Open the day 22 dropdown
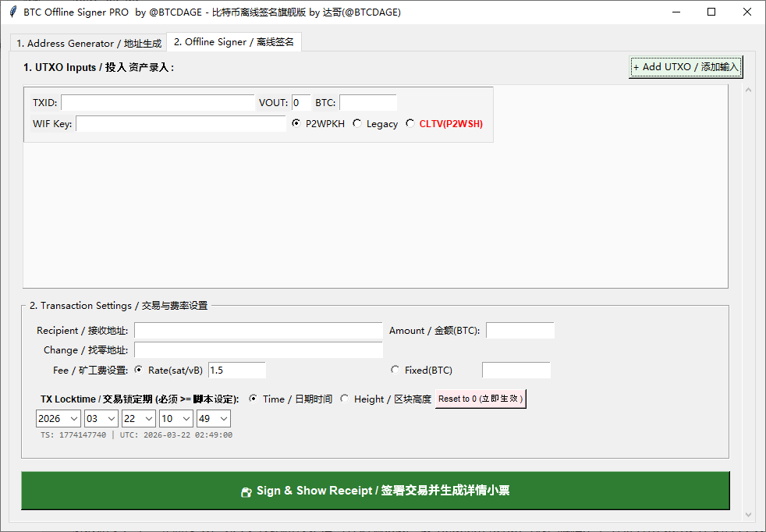 click(x=138, y=419)
